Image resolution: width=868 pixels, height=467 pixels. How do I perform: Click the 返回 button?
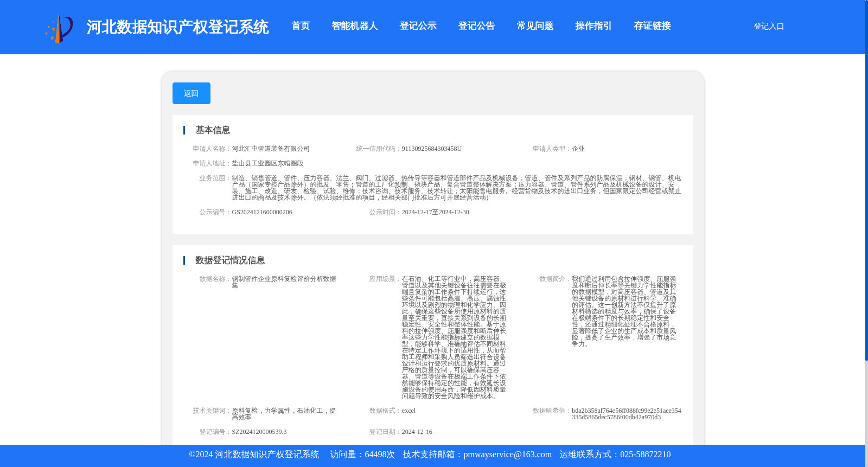[192, 93]
